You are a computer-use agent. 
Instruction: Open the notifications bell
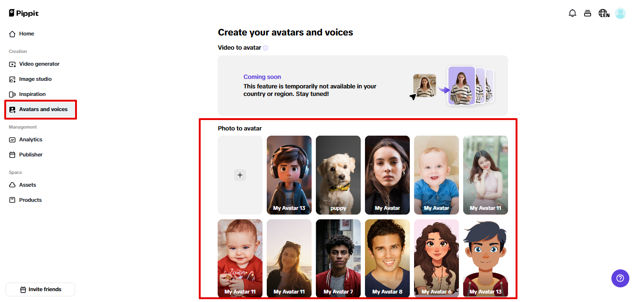[x=572, y=13]
